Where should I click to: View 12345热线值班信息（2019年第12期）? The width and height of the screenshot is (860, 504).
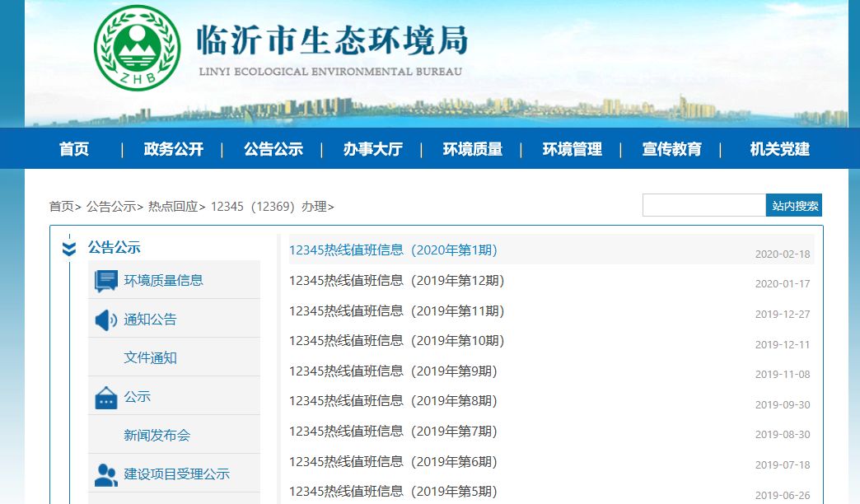[x=395, y=280]
